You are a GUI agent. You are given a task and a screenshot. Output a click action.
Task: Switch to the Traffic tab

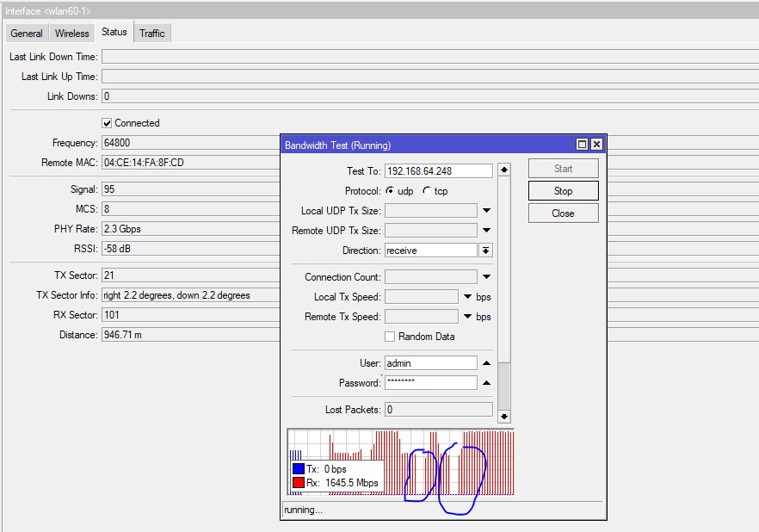[152, 34]
